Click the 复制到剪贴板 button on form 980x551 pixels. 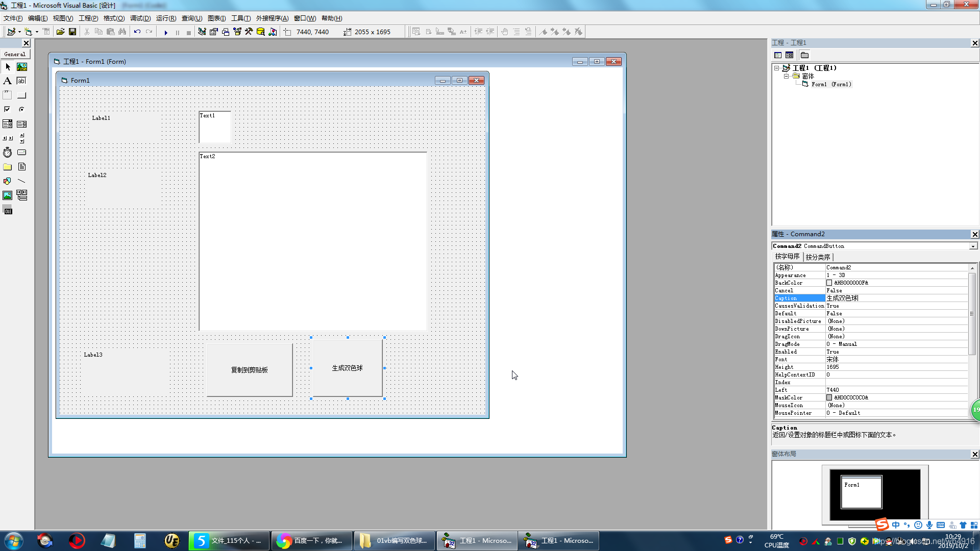250,370
